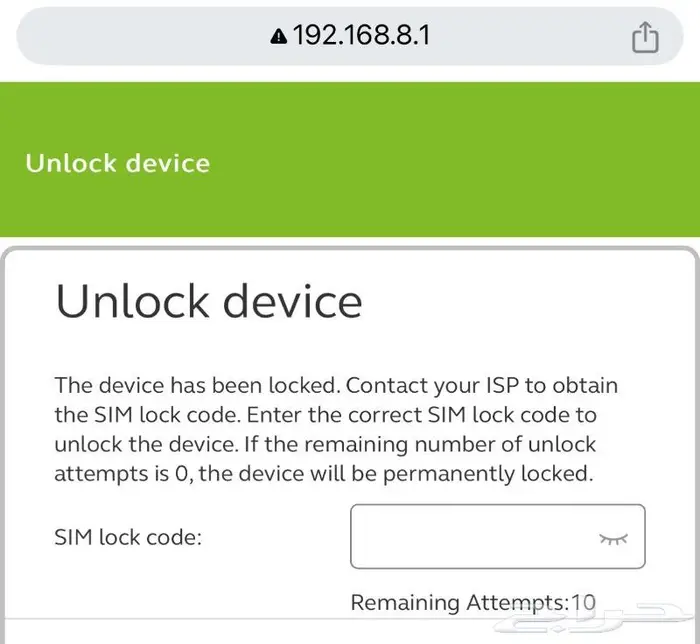Click the phrase 'Contact your ISP to obtain'

482,386
